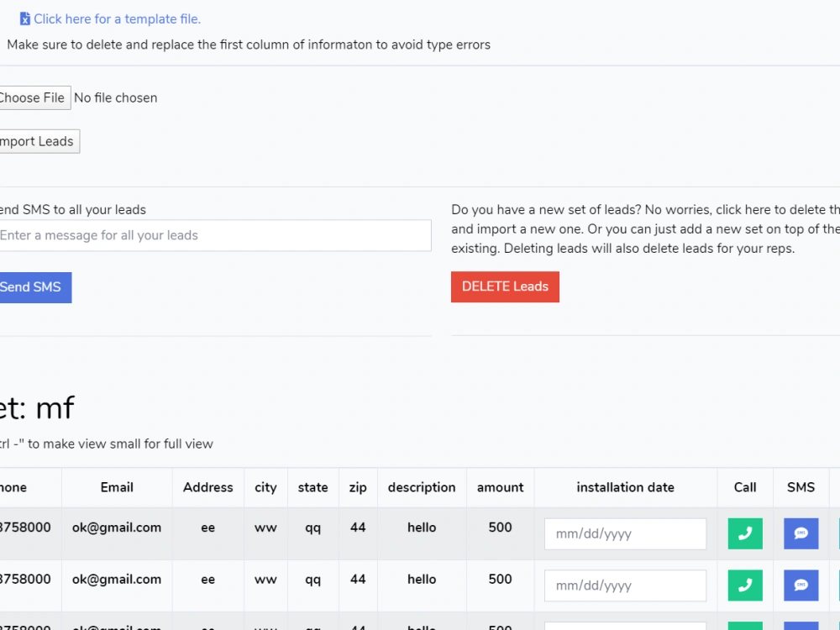
Task: Click the Email column header
Action: pos(117,487)
